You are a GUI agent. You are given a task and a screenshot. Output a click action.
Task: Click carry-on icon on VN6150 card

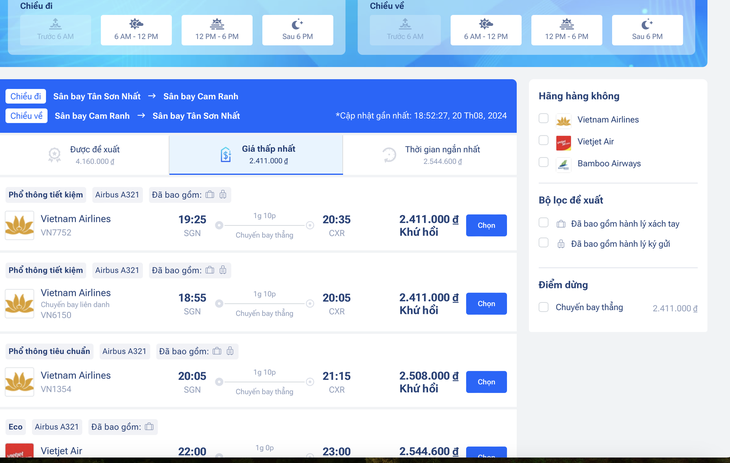point(210,270)
